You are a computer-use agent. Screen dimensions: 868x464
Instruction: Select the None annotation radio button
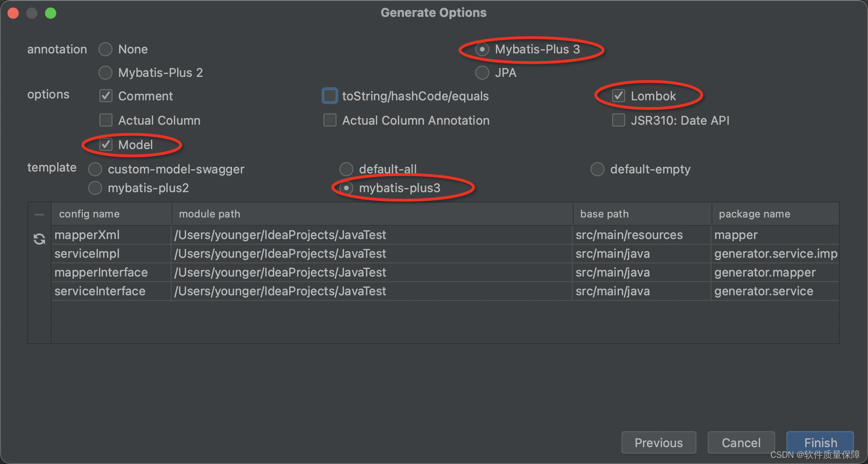105,49
